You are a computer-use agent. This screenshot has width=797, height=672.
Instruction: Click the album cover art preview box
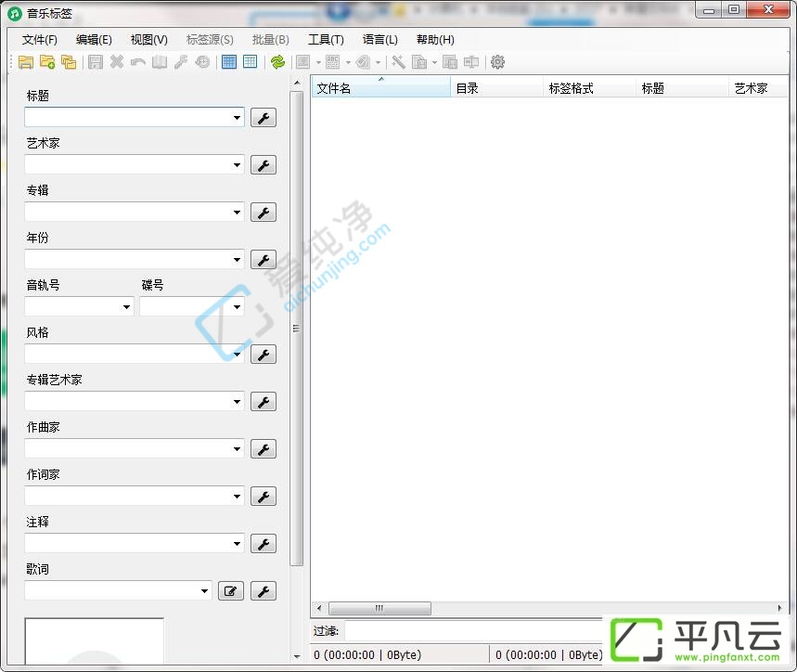click(94, 641)
